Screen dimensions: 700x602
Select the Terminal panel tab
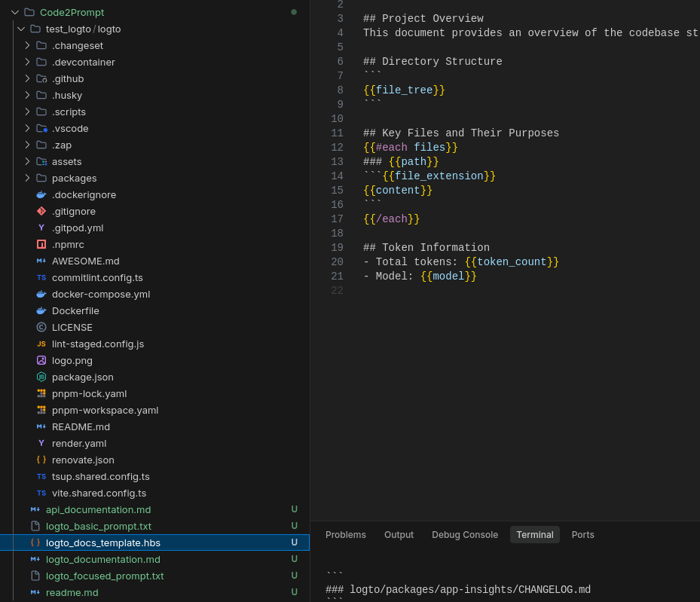coord(535,535)
